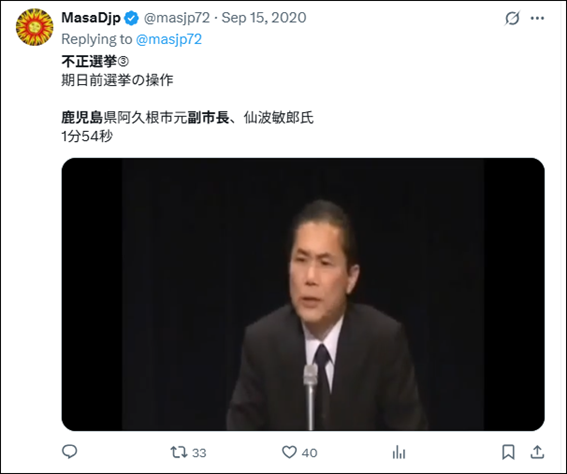Click the @masjp72 link after Replying to
567x474 pixels.
point(169,39)
